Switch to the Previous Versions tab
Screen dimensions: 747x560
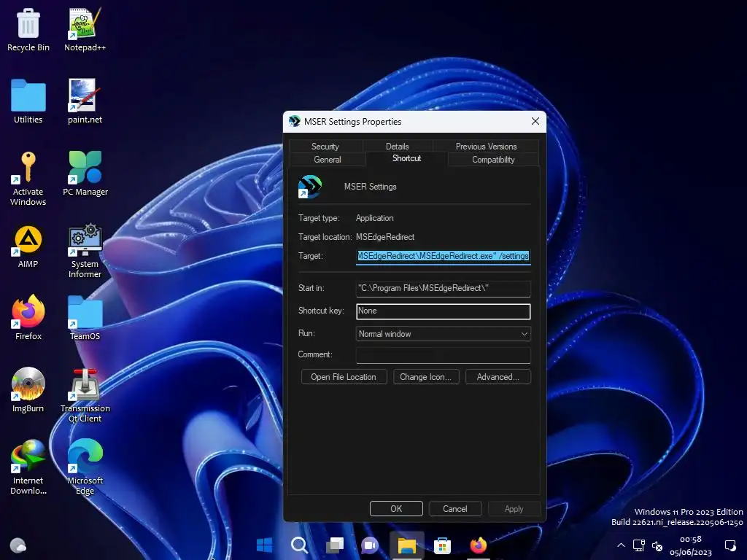486,146
